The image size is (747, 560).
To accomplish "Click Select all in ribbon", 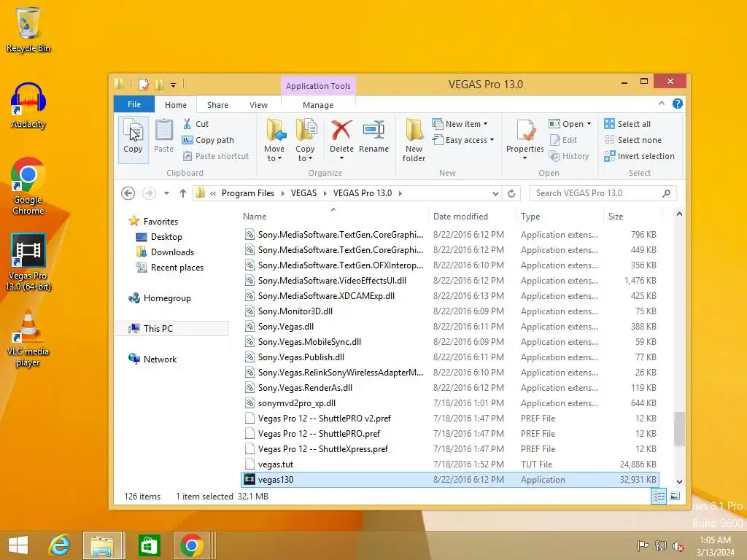I will pyautogui.click(x=627, y=124).
